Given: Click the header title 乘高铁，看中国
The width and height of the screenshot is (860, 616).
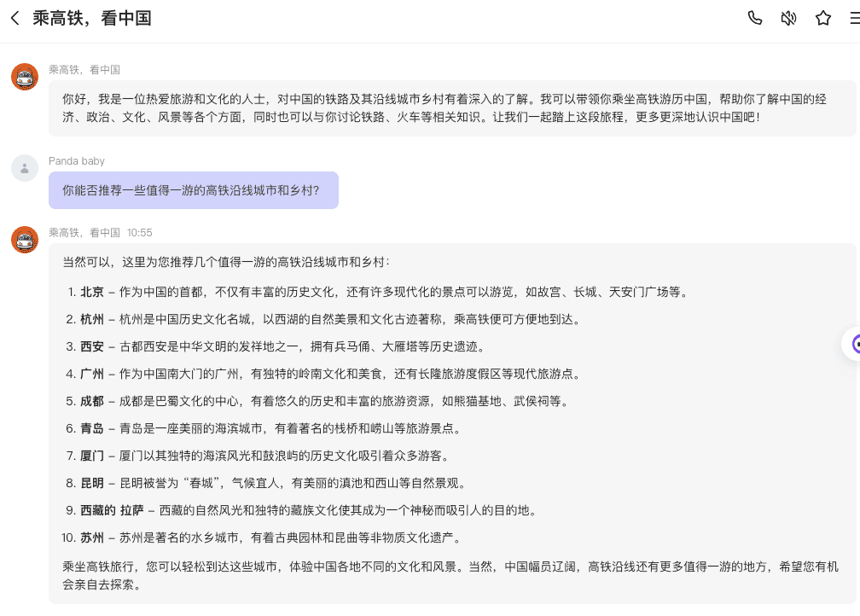Looking at the screenshot, I should tap(92, 18).
